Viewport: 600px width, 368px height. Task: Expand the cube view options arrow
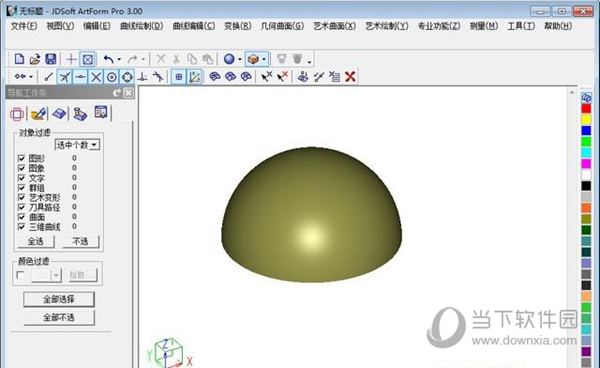(264, 59)
